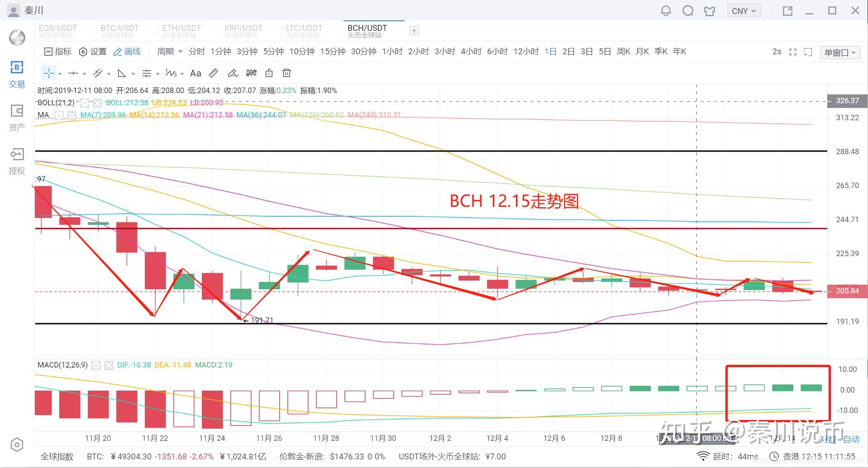This screenshot has height=468, width=868.
Task: Select the freehand pen drawing tool
Action: [x=233, y=73]
